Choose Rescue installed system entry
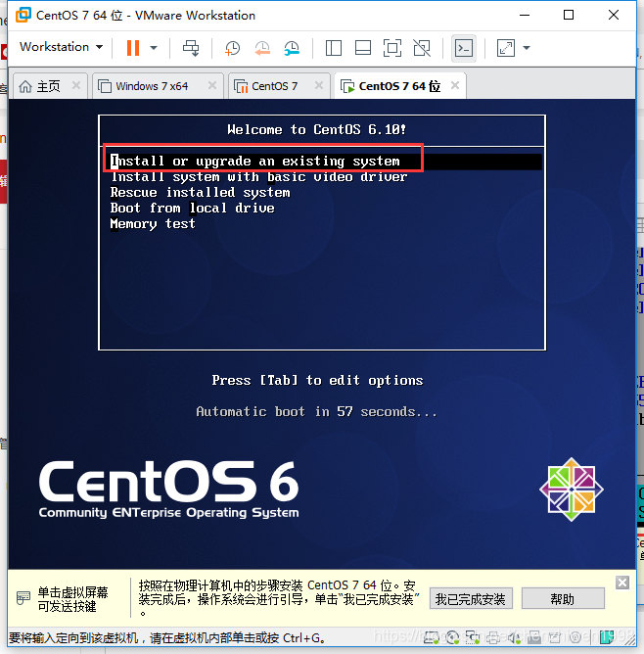The image size is (644, 654). click(200, 192)
